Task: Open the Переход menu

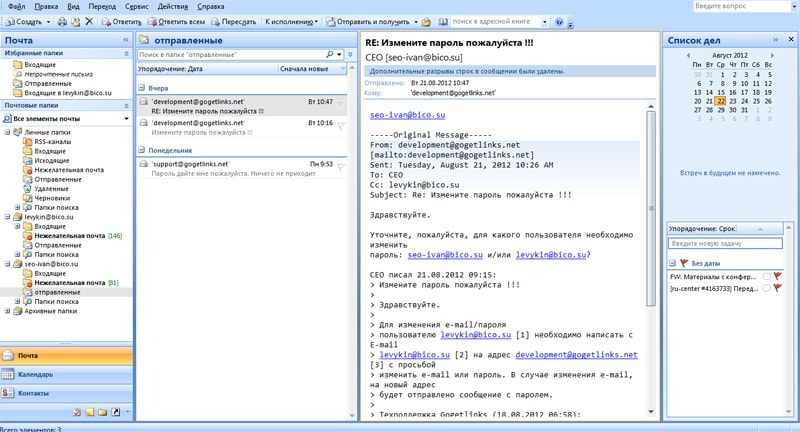Action: (x=102, y=7)
